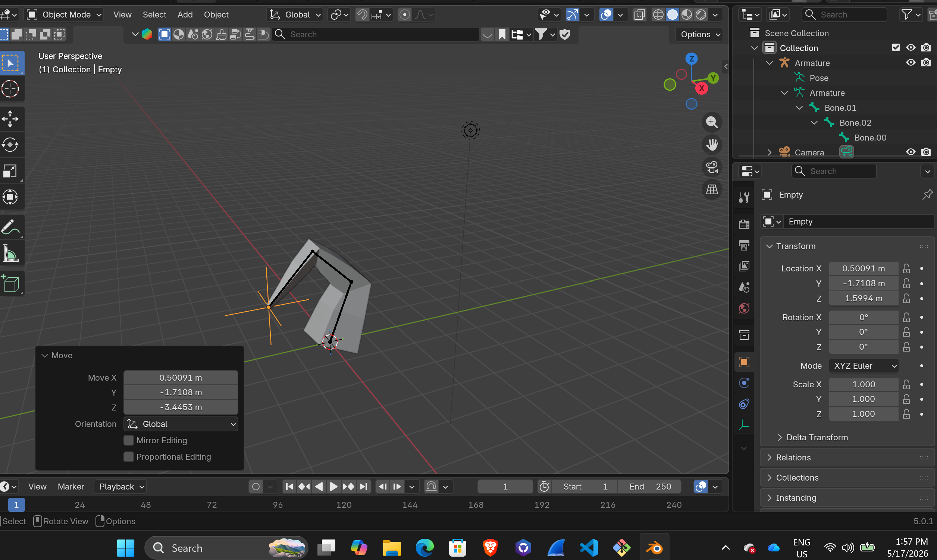This screenshot has height=560, width=937.
Task: Open the Tool properties tab
Action: 744,197
